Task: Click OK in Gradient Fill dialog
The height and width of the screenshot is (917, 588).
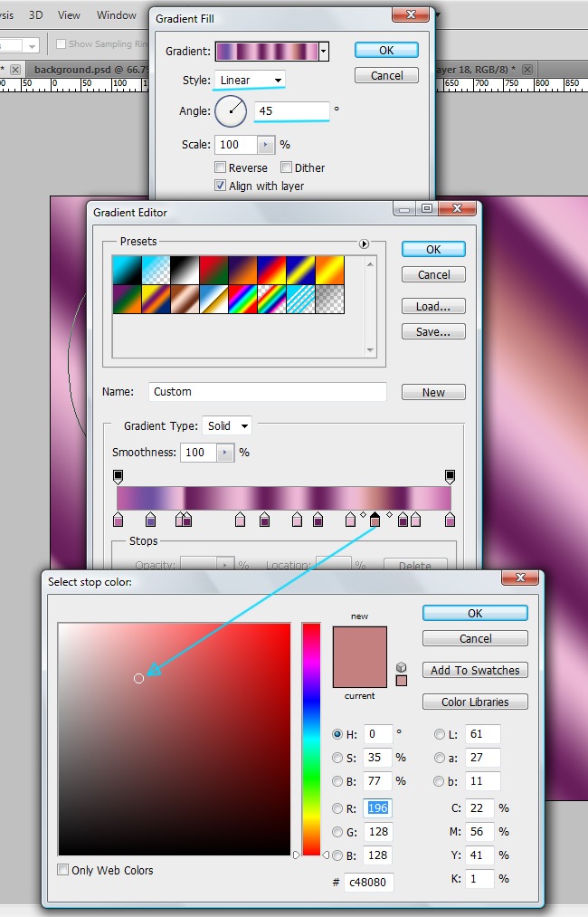Action: click(386, 51)
